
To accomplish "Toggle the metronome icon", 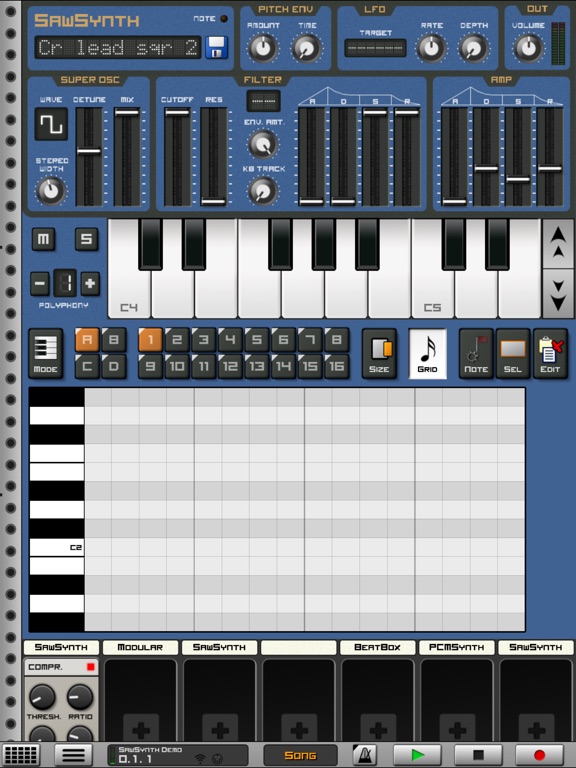I will pos(364,755).
